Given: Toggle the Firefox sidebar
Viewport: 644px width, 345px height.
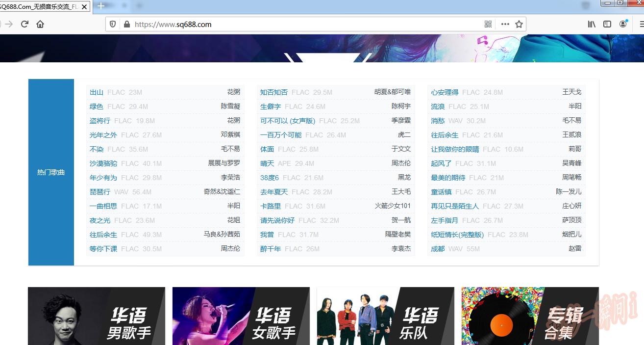Looking at the screenshot, I should (x=607, y=24).
